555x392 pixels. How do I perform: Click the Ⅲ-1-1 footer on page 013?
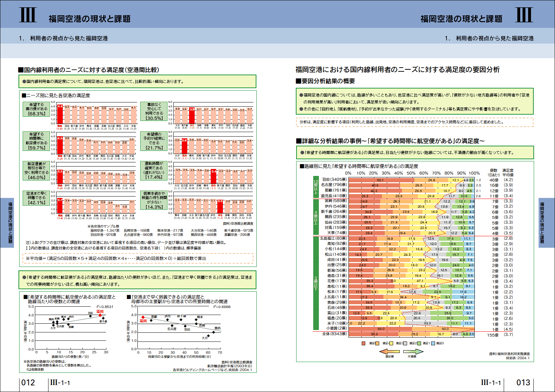[491, 383]
